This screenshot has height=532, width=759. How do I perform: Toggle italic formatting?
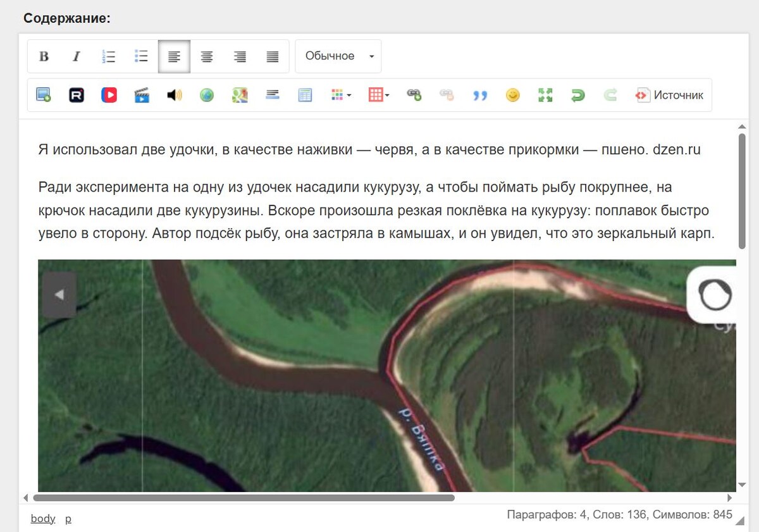(x=77, y=56)
